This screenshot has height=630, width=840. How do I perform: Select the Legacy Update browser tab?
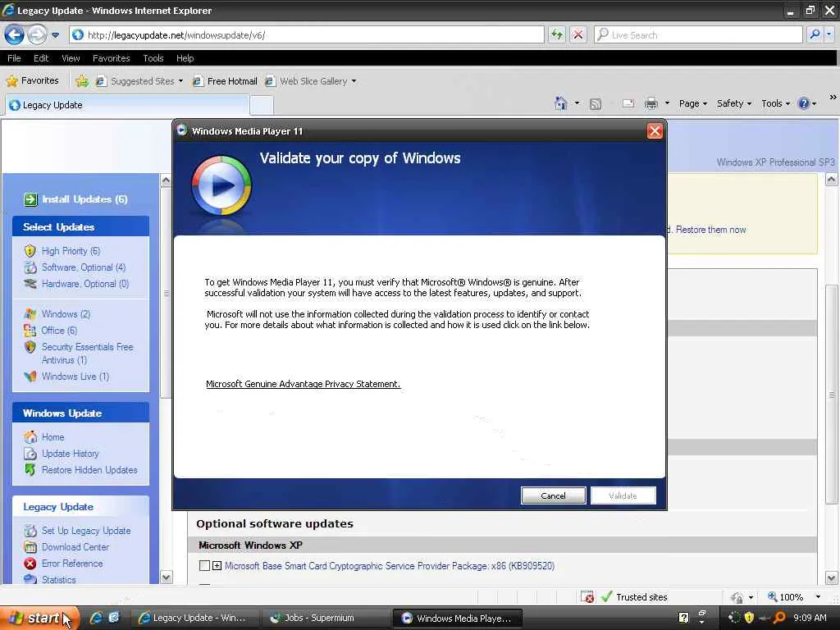pyautogui.click(x=127, y=105)
